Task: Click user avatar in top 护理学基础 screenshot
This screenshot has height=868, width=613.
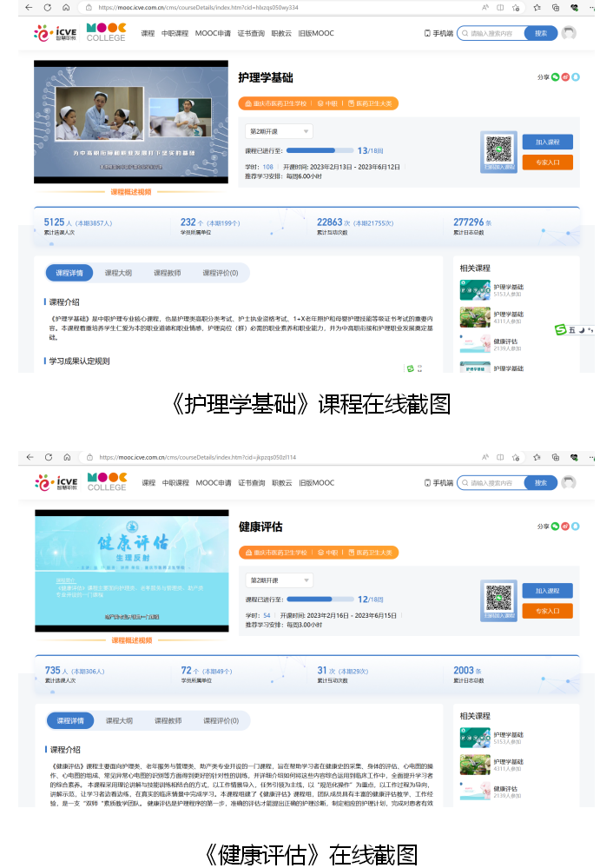Action: [x=569, y=33]
